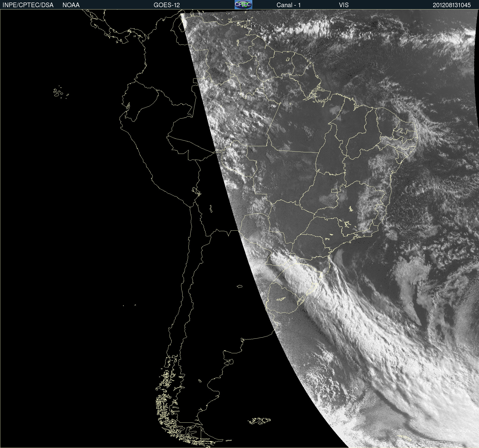Image resolution: width=479 pixels, height=448 pixels.
Task: Click the 'Canal - 1' channel label
Action: (x=289, y=5)
